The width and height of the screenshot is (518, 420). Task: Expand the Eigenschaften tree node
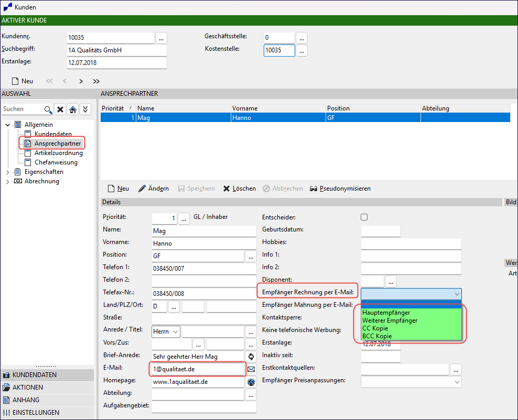click(7, 172)
